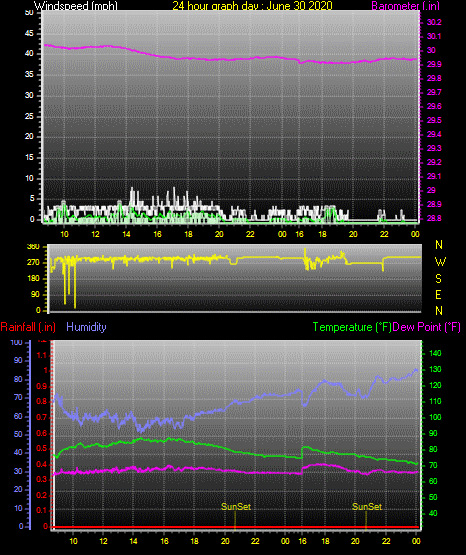Click windspeed scale value 15
Screen dimensions: 466x555
(x=29, y=158)
